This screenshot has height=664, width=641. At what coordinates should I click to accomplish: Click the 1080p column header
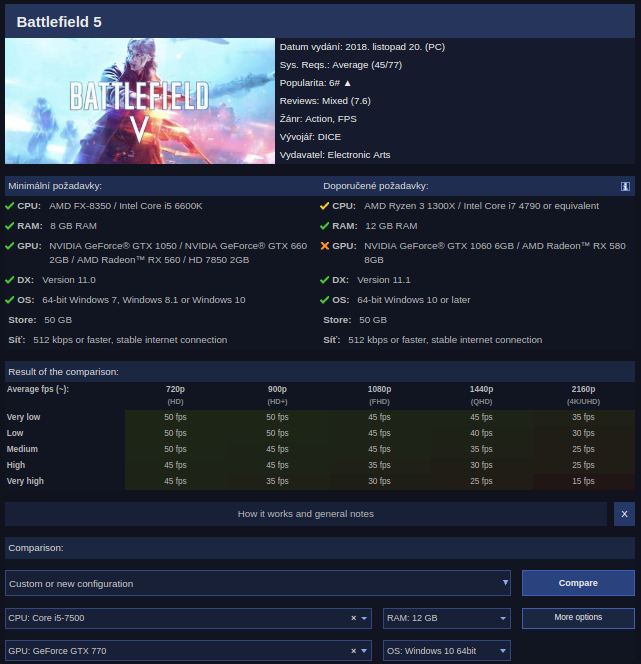click(x=379, y=389)
